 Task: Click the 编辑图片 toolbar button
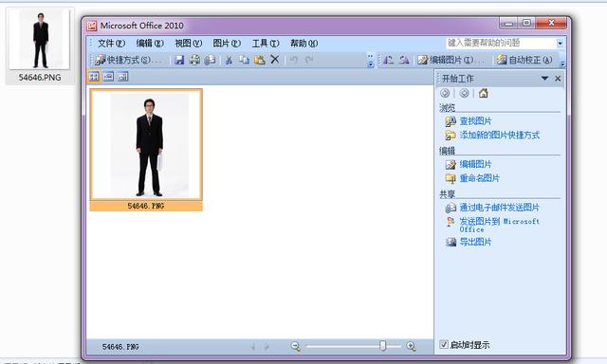click(451, 60)
